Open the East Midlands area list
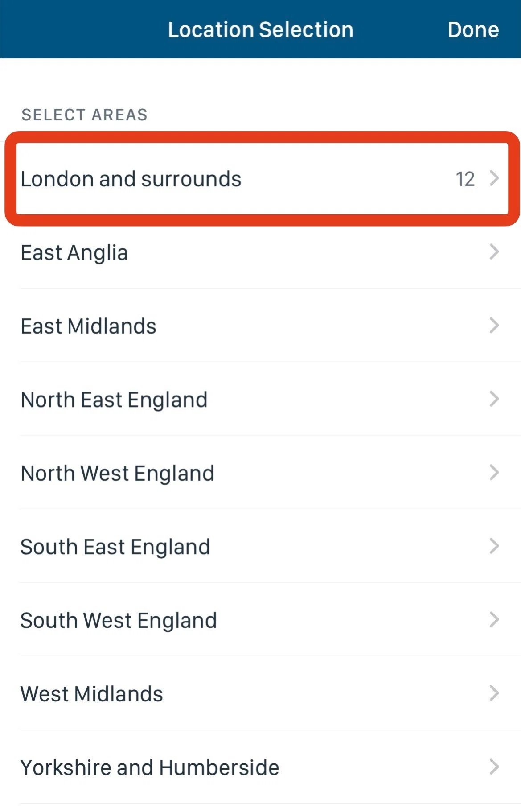The width and height of the screenshot is (521, 812). [x=89, y=326]
